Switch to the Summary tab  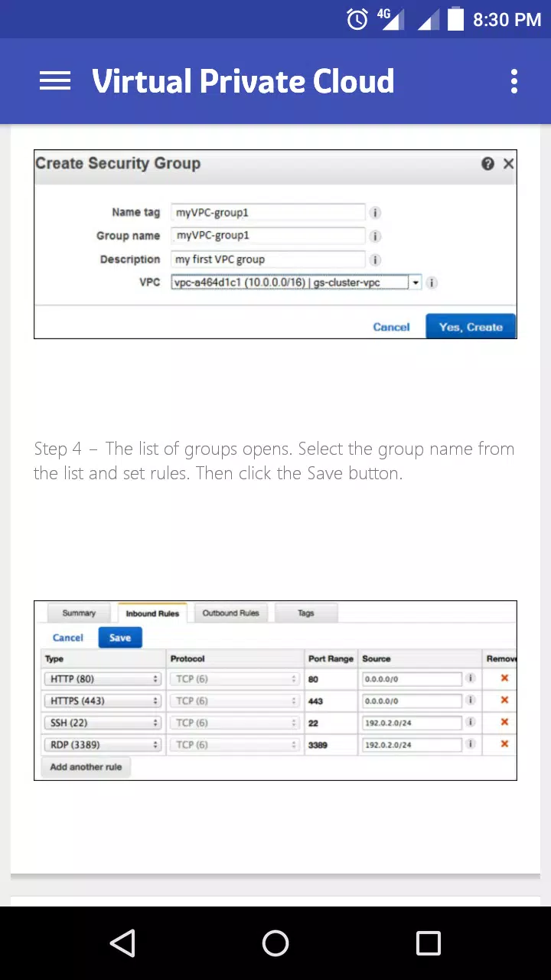tap(79, 613)
